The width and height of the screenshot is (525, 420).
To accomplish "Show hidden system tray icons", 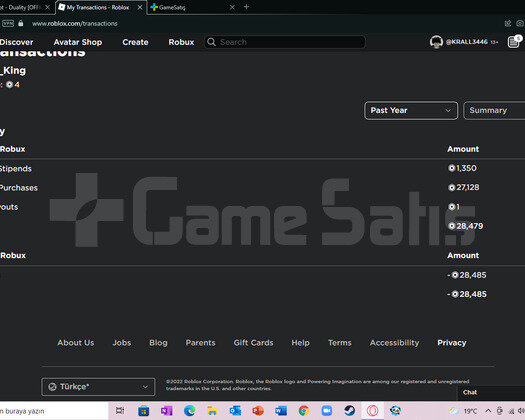I will coord(488,411).
